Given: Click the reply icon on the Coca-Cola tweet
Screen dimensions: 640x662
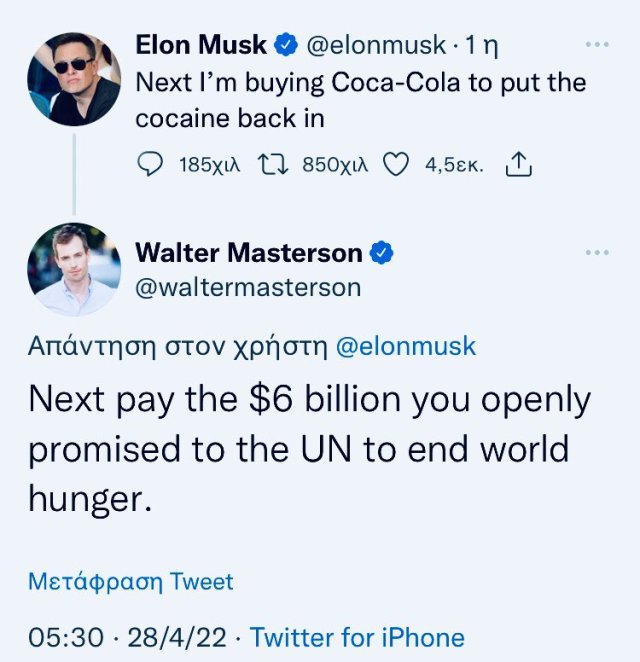Looking at the screenshot, I should point(149,166).
